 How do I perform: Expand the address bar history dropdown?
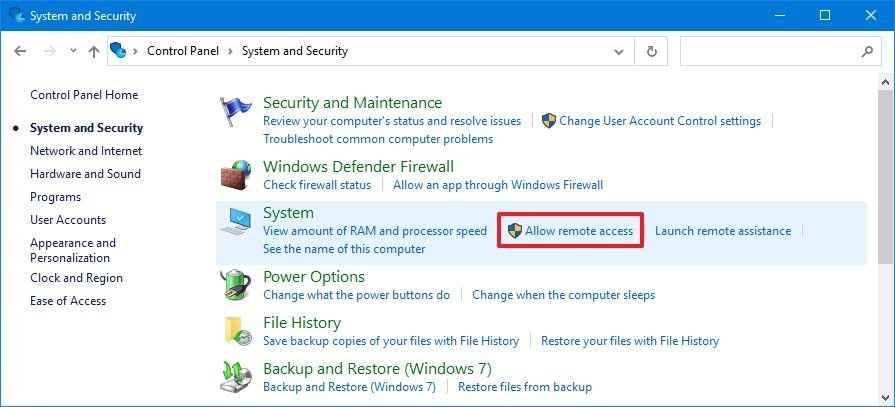pos(618,51)
